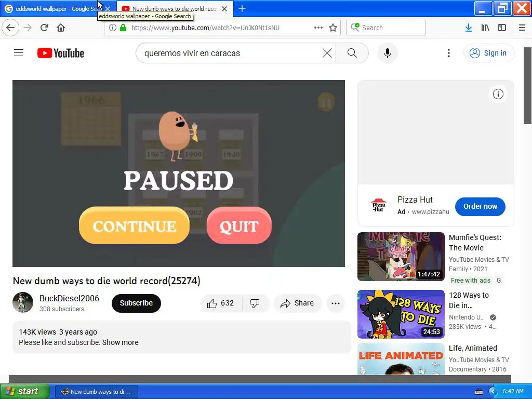This screenshot has height=399, width=532.
Task: Open Mumfie's Quest: The Movie thumbnail
Action: pos(401,257)
